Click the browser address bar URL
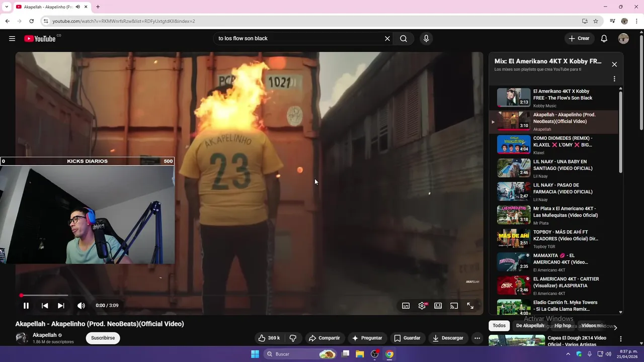 123,21
